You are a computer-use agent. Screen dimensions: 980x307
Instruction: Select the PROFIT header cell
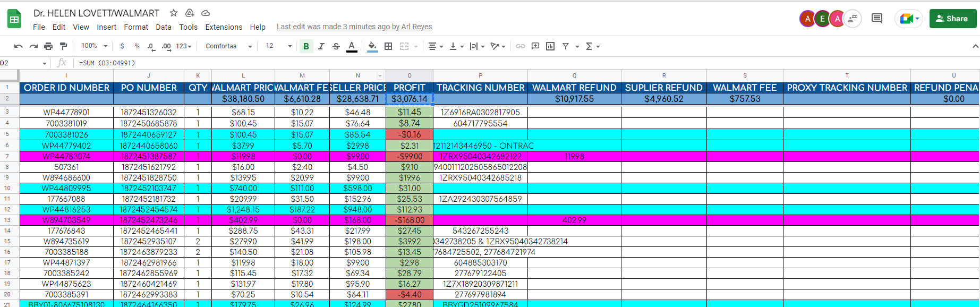(410, 88)
